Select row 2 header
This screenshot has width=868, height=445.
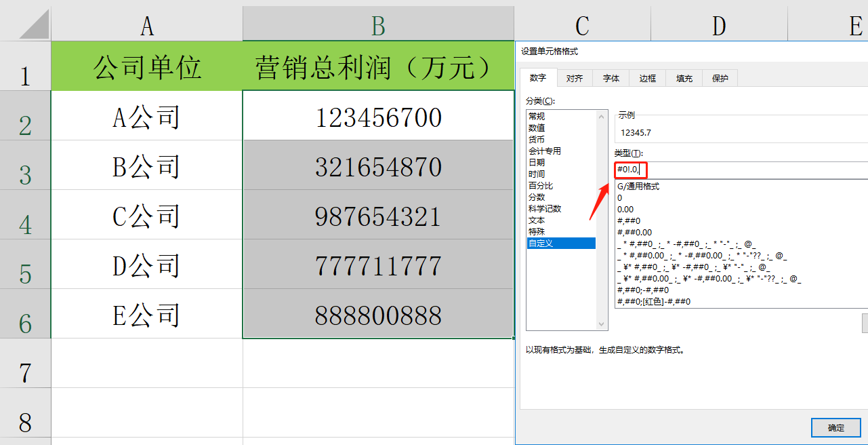25,115
